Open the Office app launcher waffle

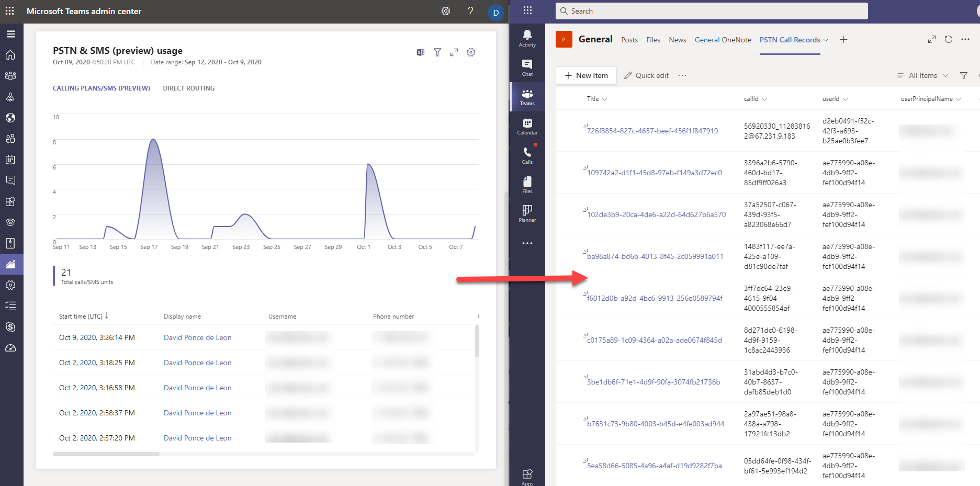[x=527, y=11]
